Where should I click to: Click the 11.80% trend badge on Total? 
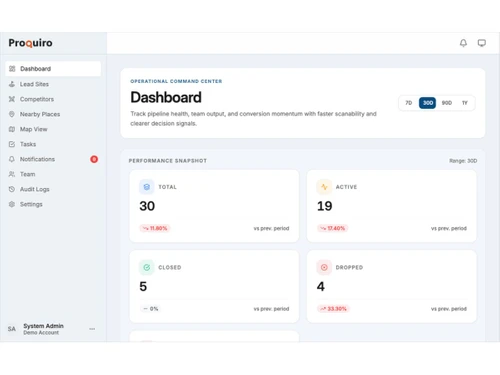coord(155,228)
